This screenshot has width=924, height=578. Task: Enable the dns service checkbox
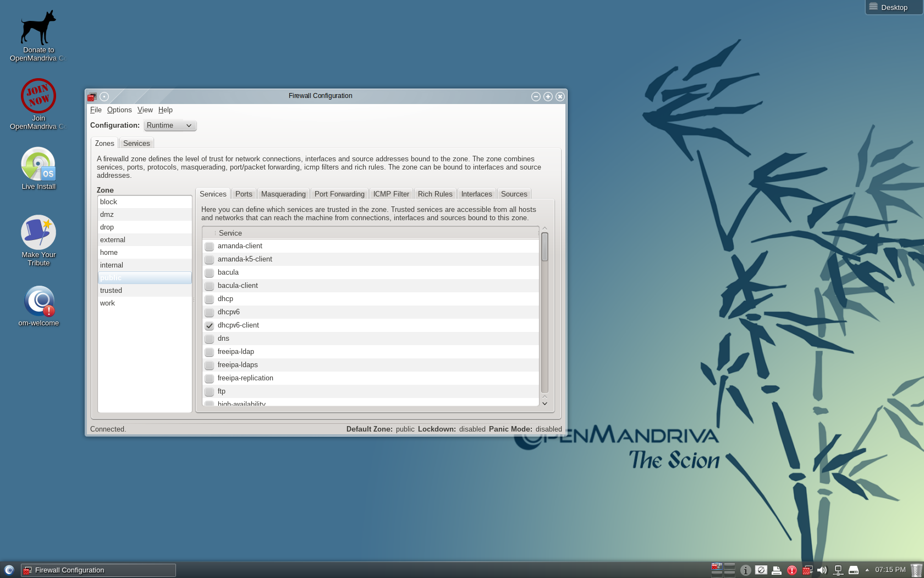(210, 339)
